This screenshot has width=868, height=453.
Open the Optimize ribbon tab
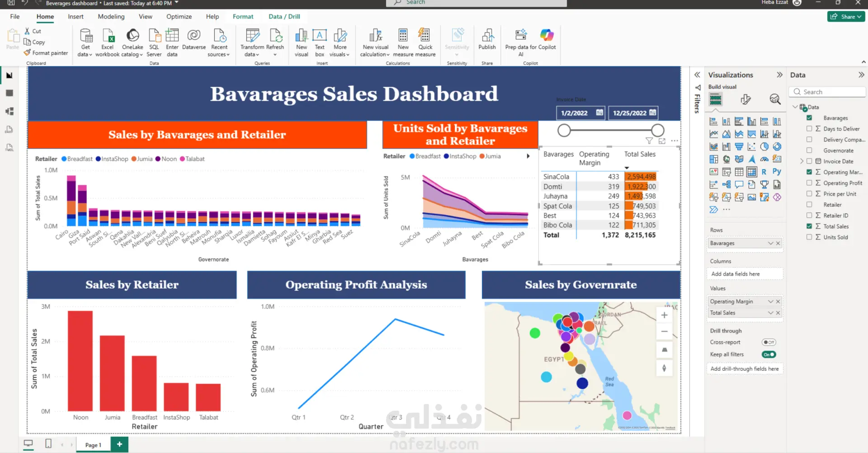[x=179, y=17]
